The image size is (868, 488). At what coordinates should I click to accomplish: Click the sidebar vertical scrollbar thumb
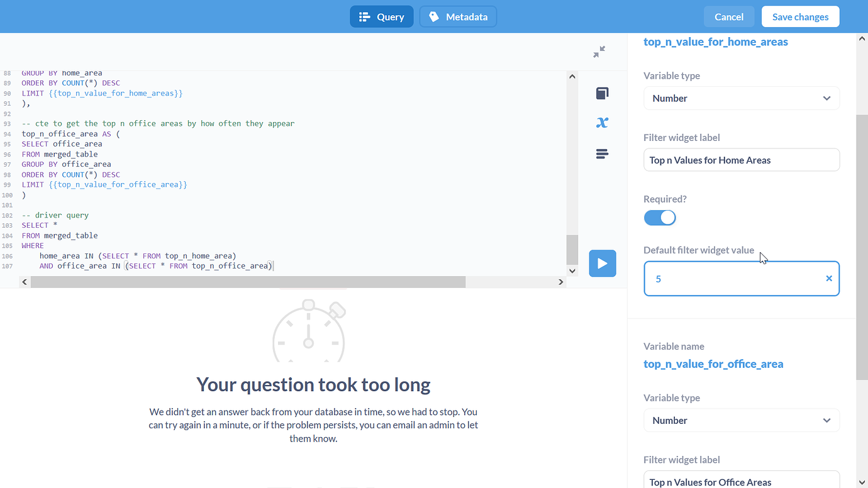click(862, 245)
